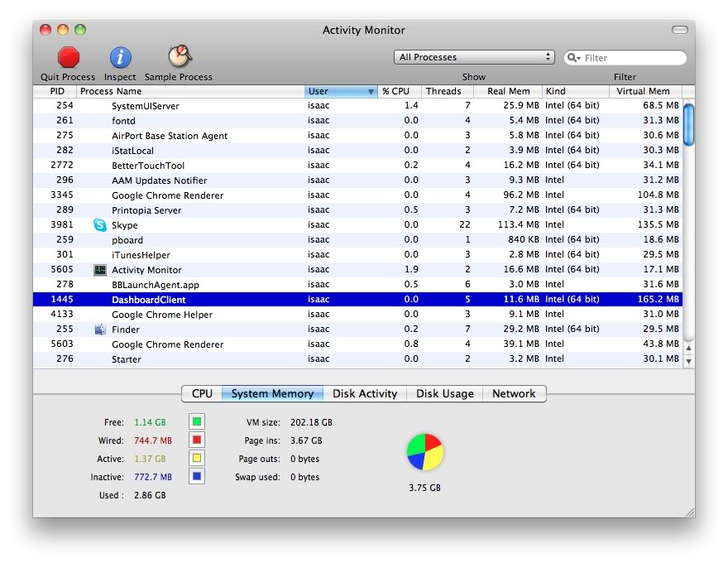728x563 pixels.
Task: Select the Finder icon in process list
Action: pyautogui.click(x=100, y=330)
